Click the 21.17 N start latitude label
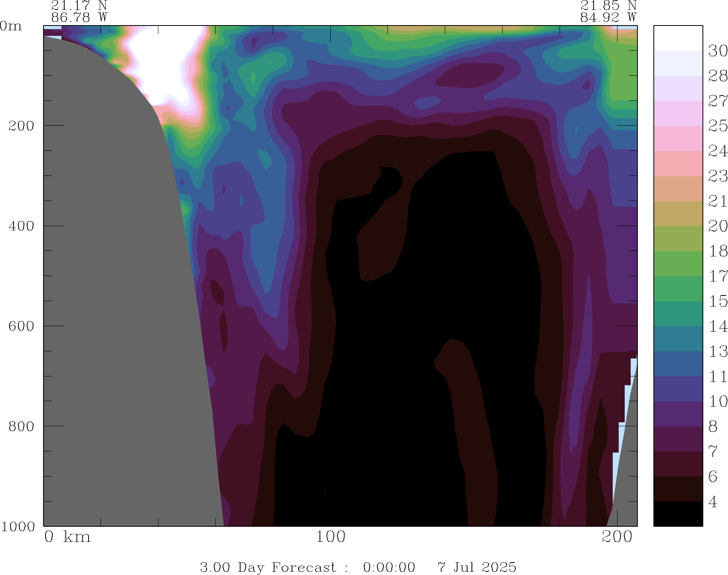 tap(79, 6)
